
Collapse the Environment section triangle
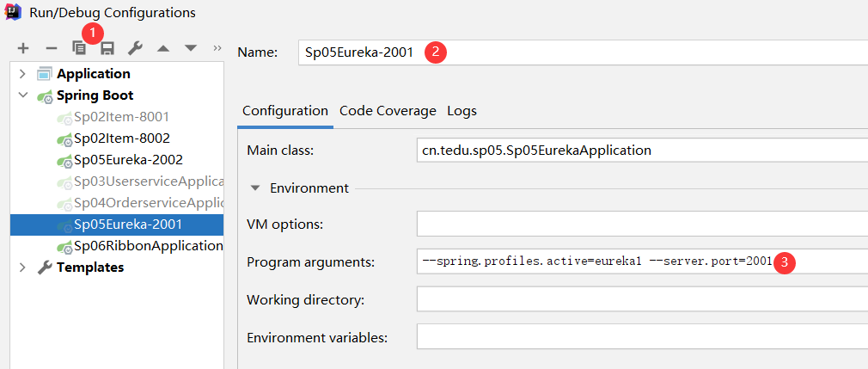[x=255, y=188]
